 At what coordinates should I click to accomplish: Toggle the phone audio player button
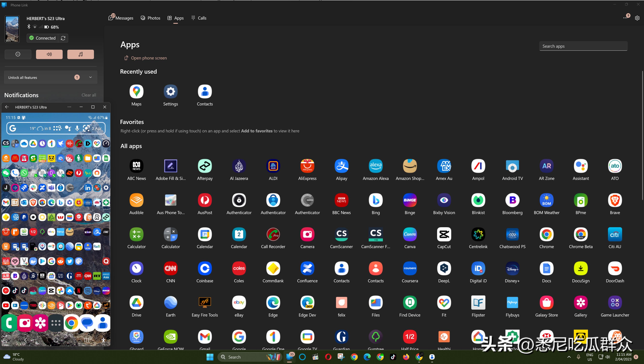[x=80, y=54]
